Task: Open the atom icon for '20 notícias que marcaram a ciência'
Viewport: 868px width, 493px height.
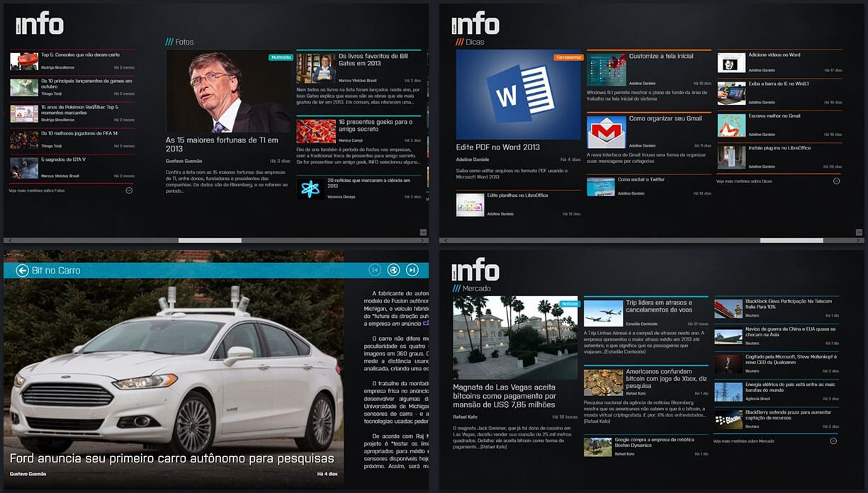Action: [x=310, y=188]
